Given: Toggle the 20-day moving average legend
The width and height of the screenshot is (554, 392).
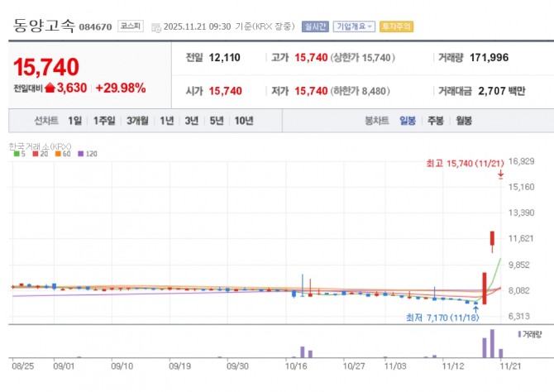Looking at the screenshot, I should [39, 155].
